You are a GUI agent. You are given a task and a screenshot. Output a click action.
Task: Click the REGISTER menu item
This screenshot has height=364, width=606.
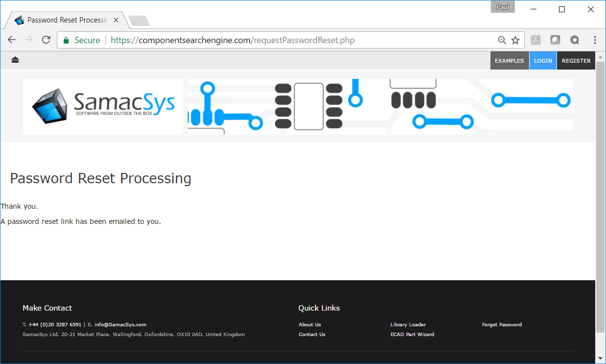point(576,60)
